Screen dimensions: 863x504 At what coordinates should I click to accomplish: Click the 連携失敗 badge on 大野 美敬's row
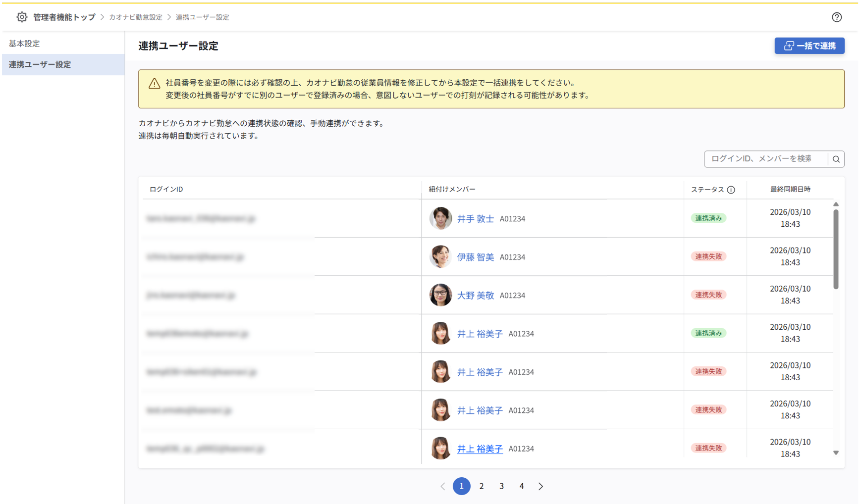tap(708, 295)
